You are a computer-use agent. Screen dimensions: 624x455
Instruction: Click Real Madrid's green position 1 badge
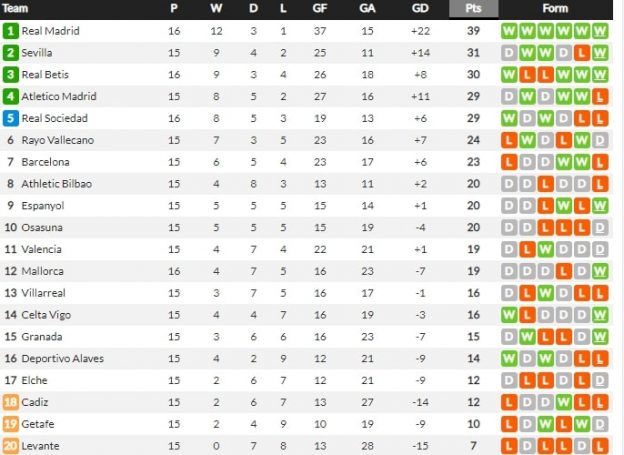click(x=10, y=31)
